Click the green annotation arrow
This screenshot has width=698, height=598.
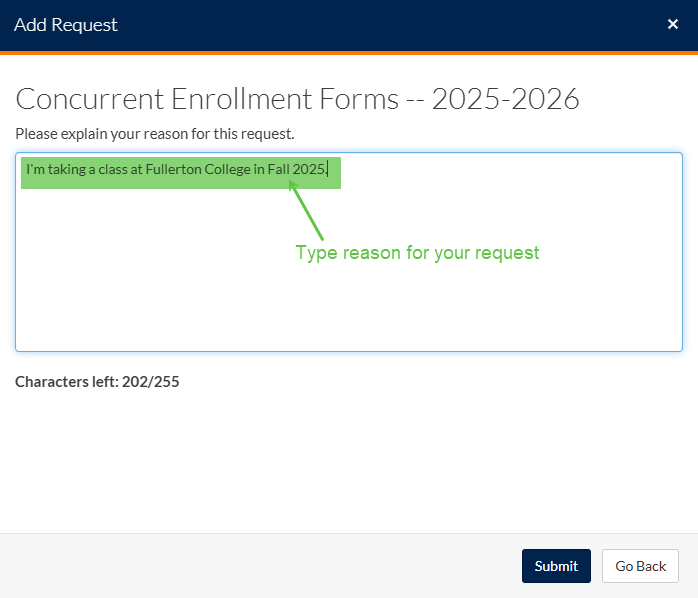pos(308,208)
